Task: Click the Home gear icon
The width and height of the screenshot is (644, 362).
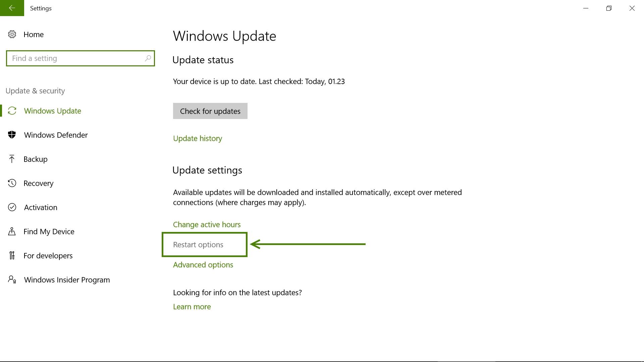Action: [x=12, y=34]
